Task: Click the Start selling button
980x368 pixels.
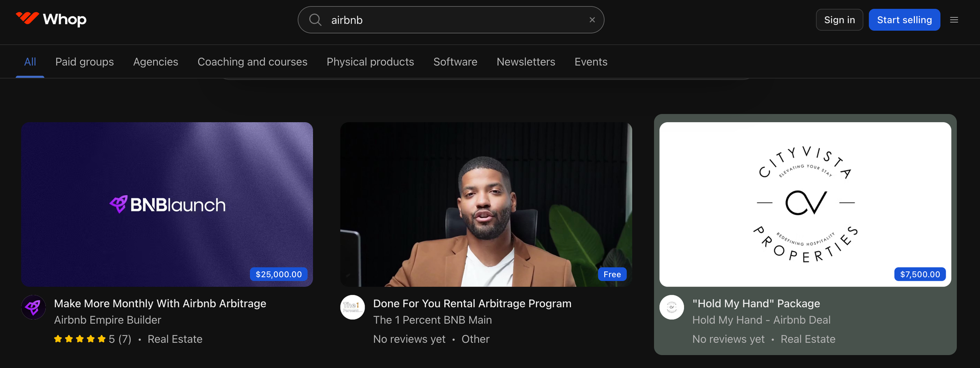Action: [x=904, y=20]
